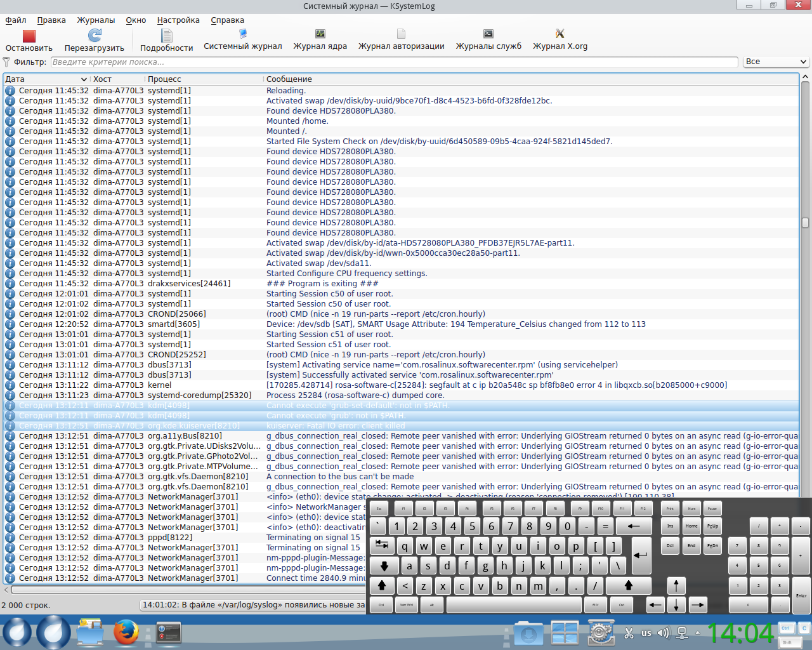Click the Дата column sort arrow

pos(84,79)
